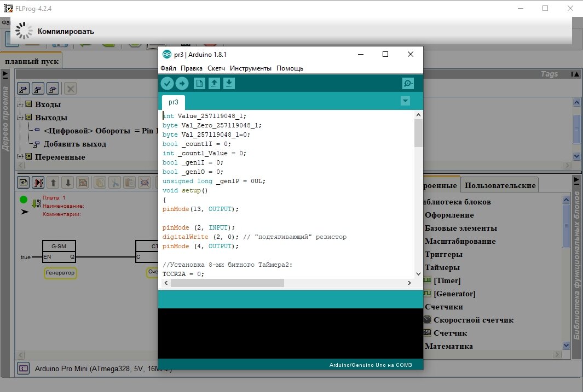Click the green board status circle
Image resolution: width=583 pixels, height=392 pixels.
(x=24, y=200)
